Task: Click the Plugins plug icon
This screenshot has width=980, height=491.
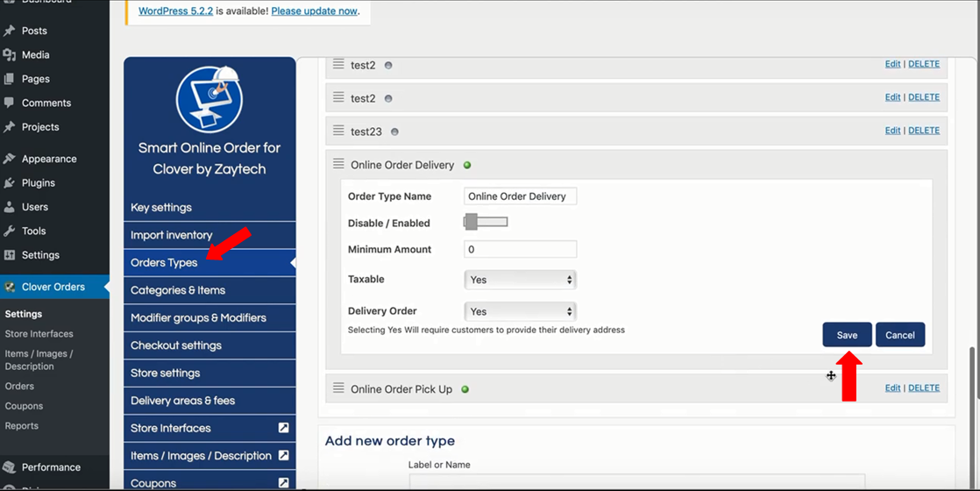Action: tap(10, 182)
